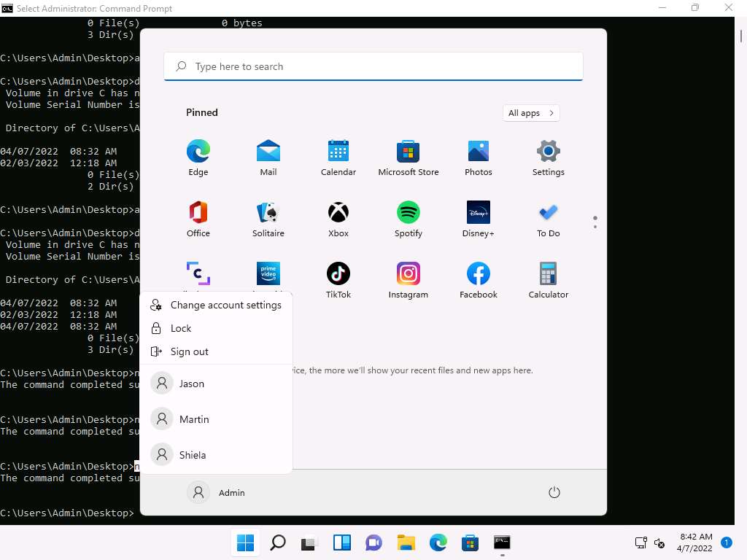Open Change account settings

pos(225,305)
